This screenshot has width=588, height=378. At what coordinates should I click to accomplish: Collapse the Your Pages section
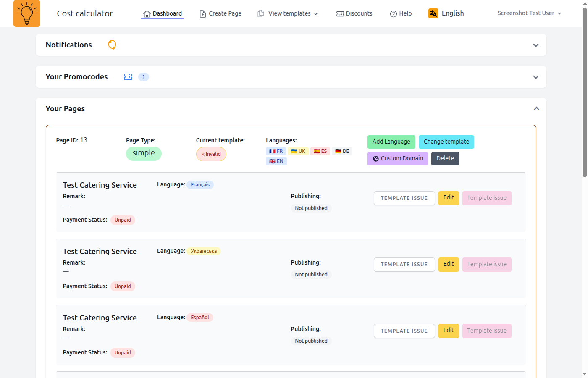(x=536, y=109)
